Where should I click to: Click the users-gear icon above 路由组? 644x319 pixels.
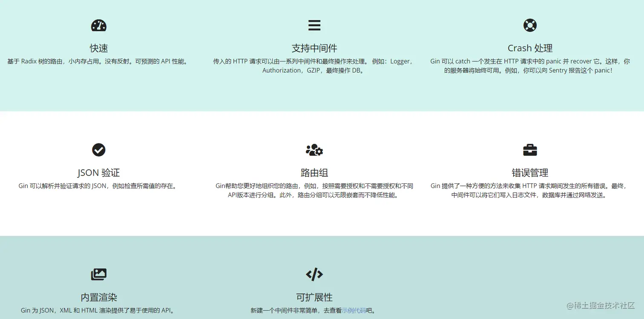(314, 150)
